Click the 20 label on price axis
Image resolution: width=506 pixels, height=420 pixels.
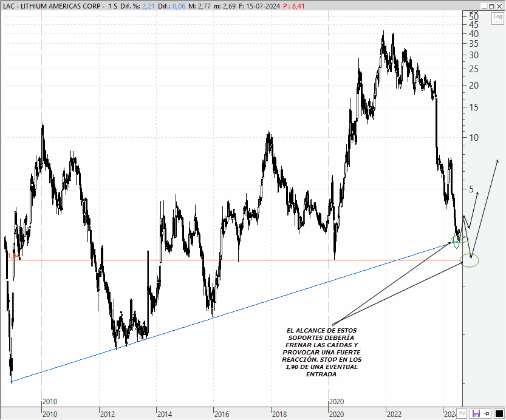(474, 86)
